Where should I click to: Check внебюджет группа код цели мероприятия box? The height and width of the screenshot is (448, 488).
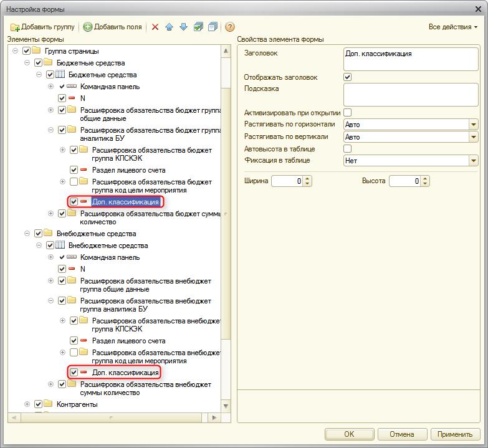click(x=74, y=353)
